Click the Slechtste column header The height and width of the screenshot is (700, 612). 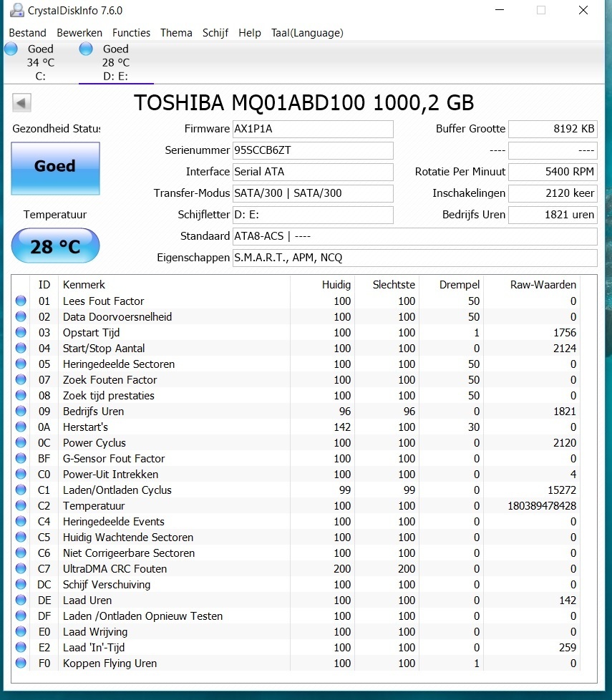(394, 285)
